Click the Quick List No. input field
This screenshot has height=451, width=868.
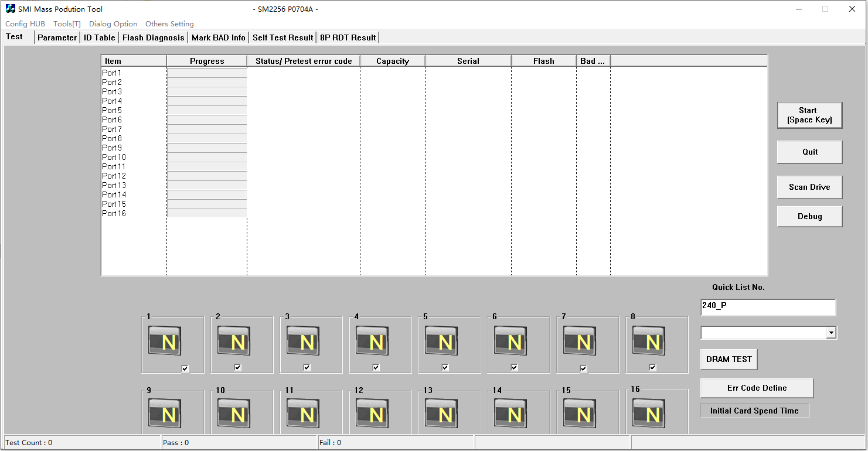(x=768, y=307)
